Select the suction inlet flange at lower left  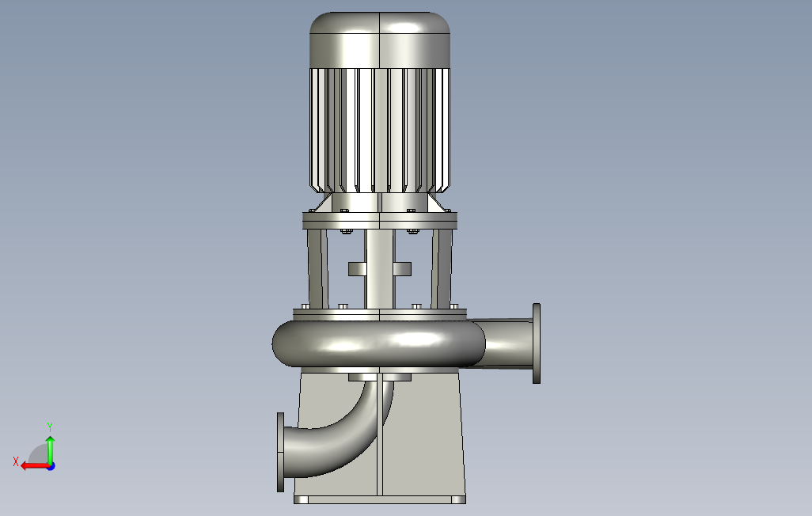click(281, 452)
